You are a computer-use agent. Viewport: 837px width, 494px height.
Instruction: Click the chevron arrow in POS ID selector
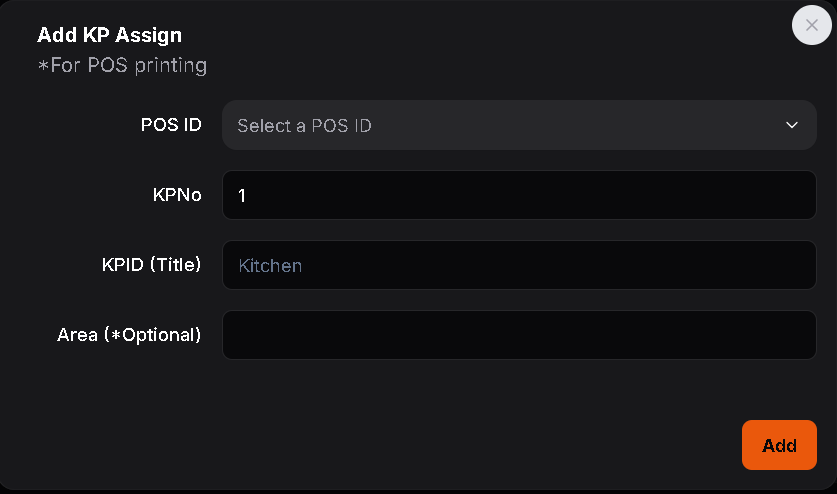point(792,125)
